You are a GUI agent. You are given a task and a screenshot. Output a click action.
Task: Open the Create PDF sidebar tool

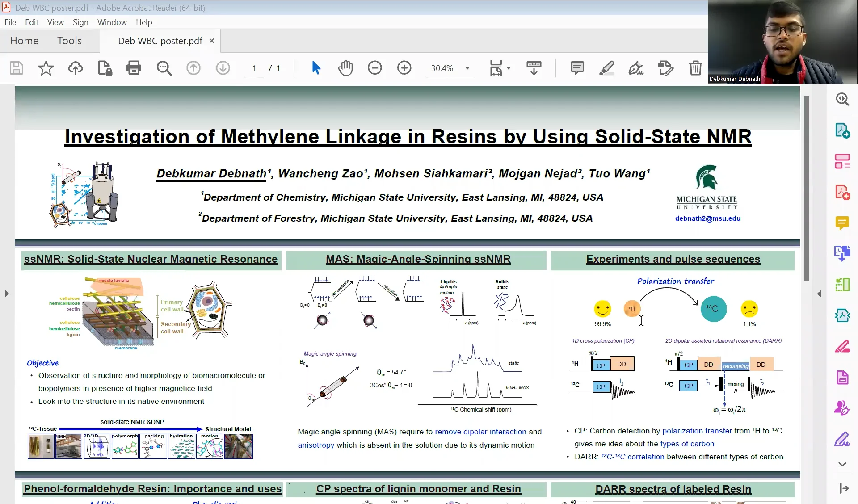click(x=842, y=192)
